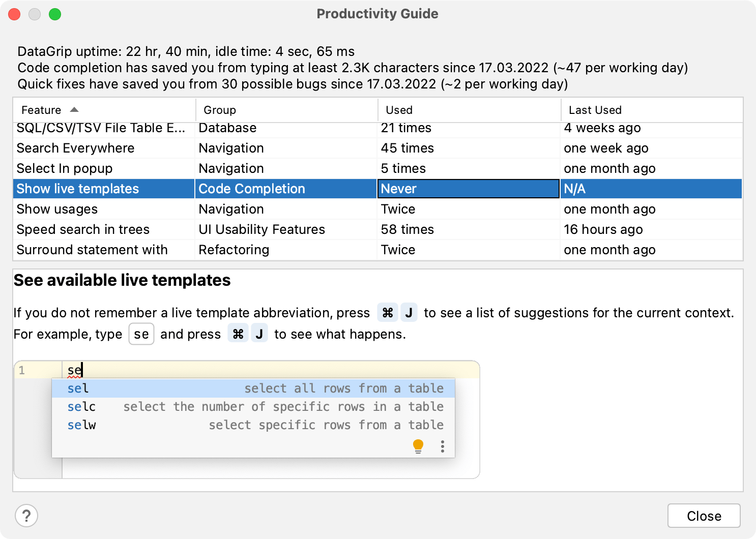
Task: Click the "se" abbreviation badge in the text
Action: [x=141, y=334]
